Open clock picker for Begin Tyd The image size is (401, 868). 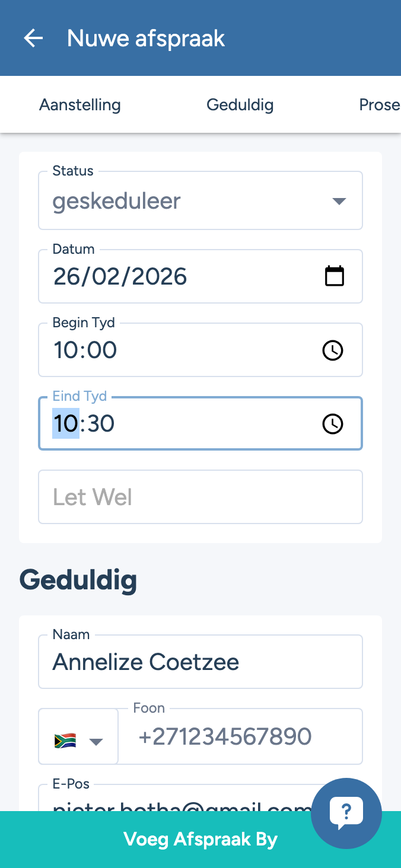pos(333,350)
